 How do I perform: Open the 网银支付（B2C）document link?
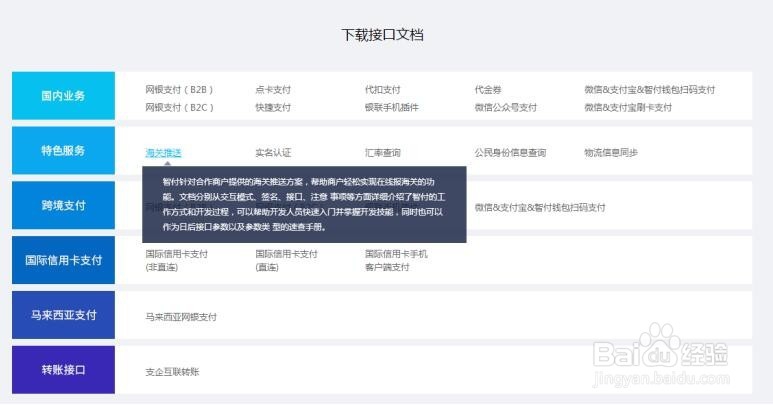click(179, 107)
